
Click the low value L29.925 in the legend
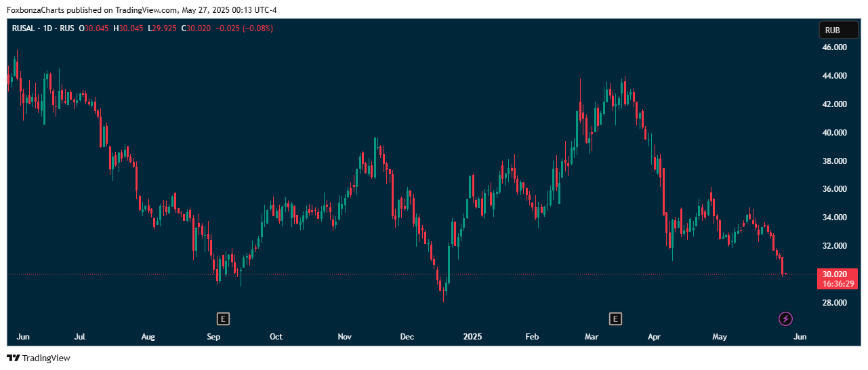tap(163, 29)
